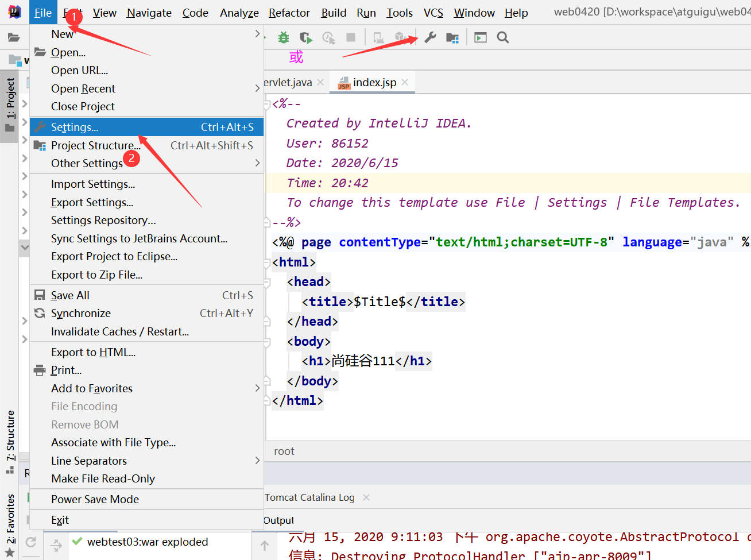Click the open folder icon under app logo
The width and height of the screenshot is (751, 560).
13,37
